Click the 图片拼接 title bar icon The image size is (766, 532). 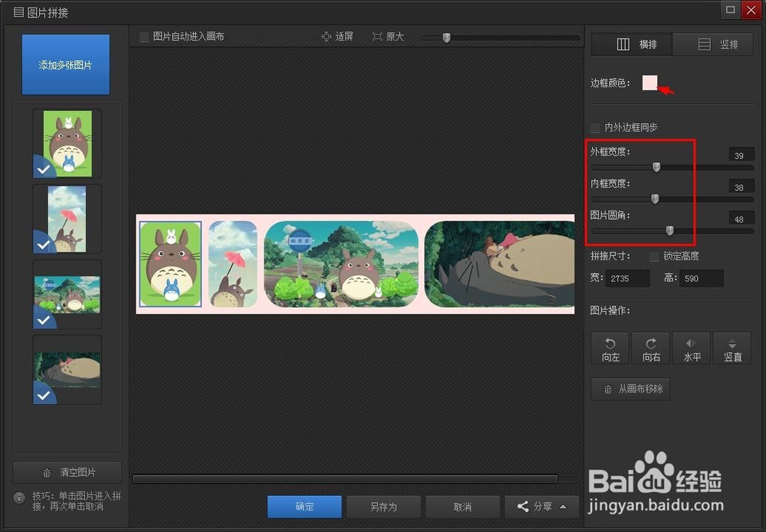pos(18,11)
